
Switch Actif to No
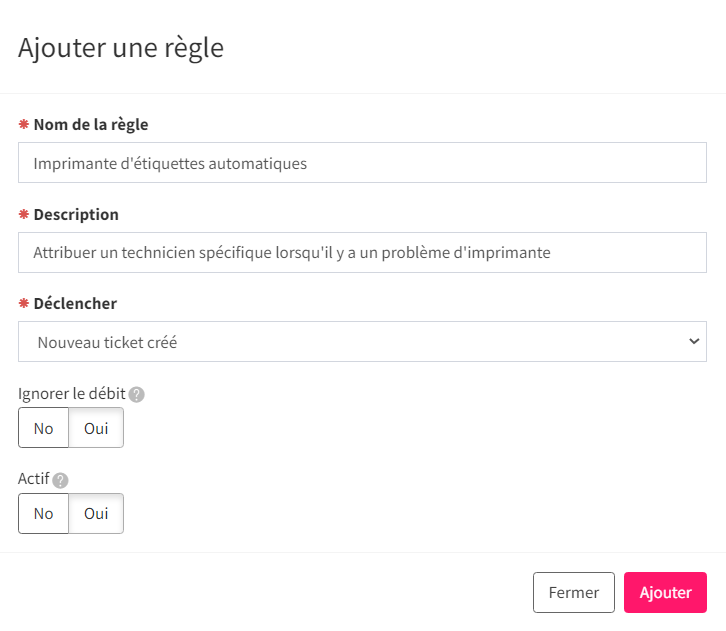pyautogui.click(x=44, y=513)
